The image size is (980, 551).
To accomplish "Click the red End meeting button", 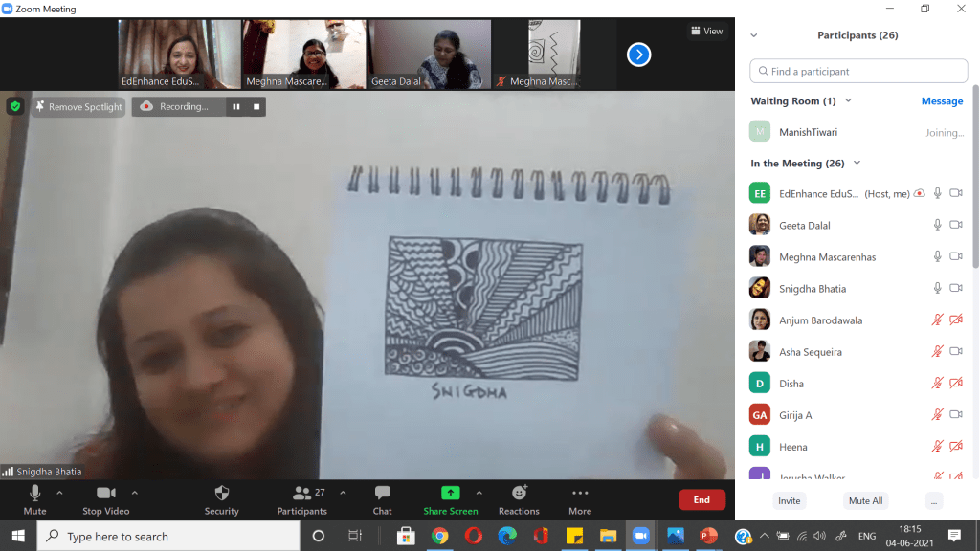I will [x=702, y=500].
